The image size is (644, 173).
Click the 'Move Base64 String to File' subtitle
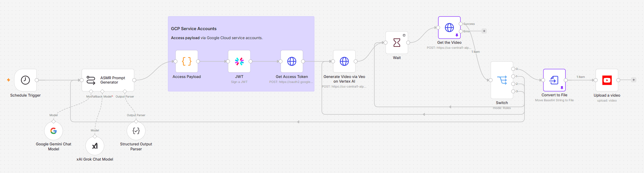pos(554,100)
